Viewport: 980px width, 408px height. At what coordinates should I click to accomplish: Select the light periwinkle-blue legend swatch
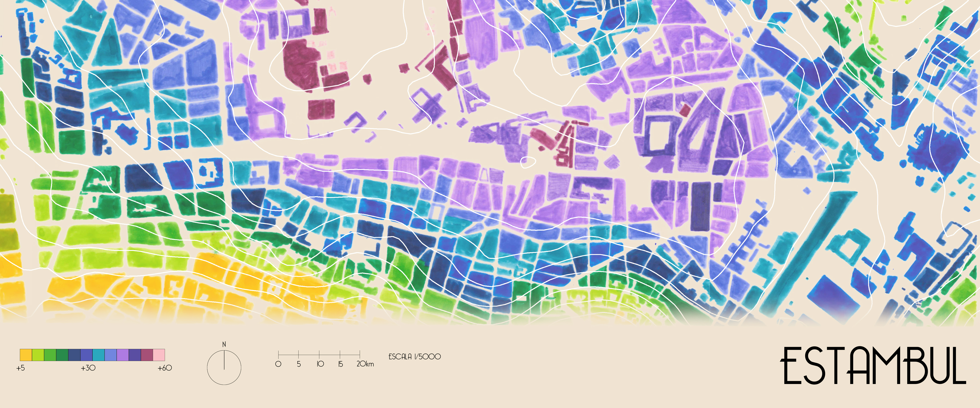[111, 355]
